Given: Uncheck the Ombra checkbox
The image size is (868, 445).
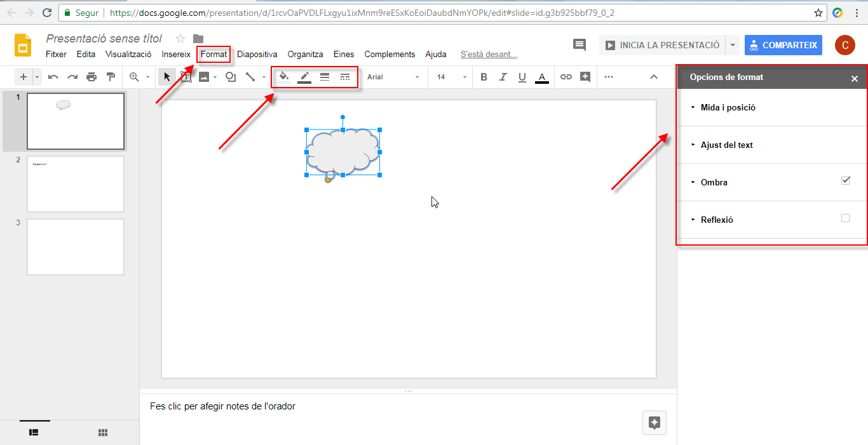Looking at the screenshot, I should coord(845,181).
